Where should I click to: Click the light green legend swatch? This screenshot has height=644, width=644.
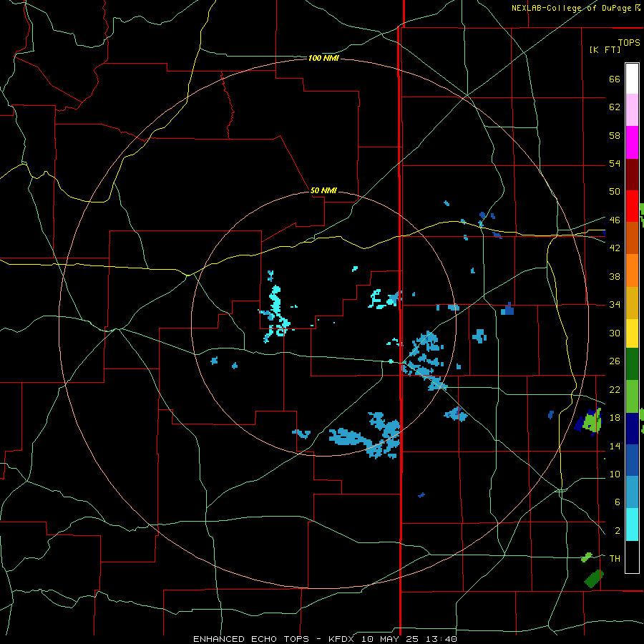coord(632,396)
